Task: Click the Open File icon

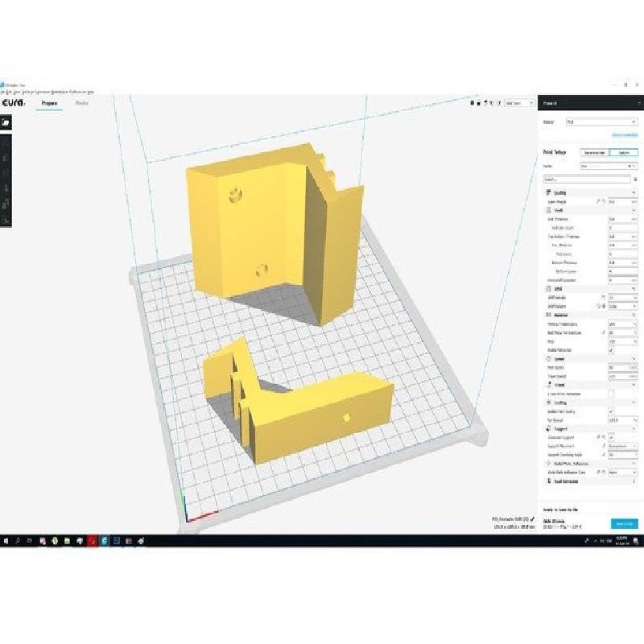Action: (x=6, y=122)
